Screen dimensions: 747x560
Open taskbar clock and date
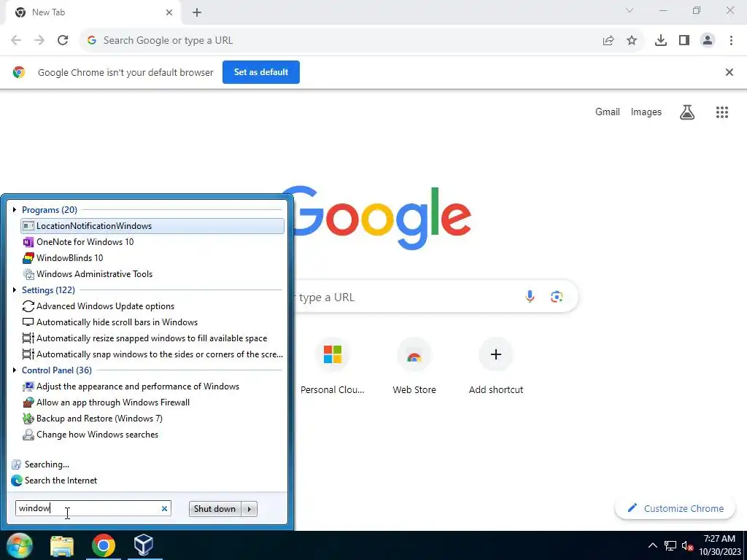[719, 545]
